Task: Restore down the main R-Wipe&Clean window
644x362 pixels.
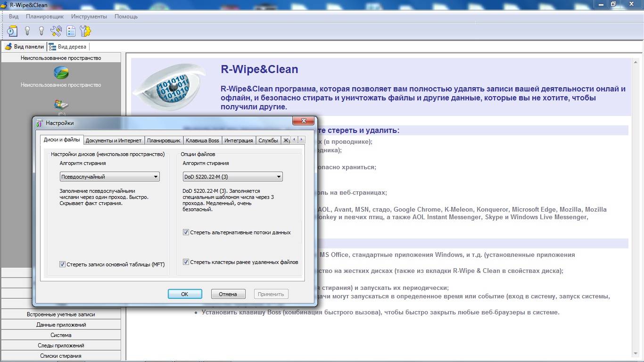Action: (613, 4)
